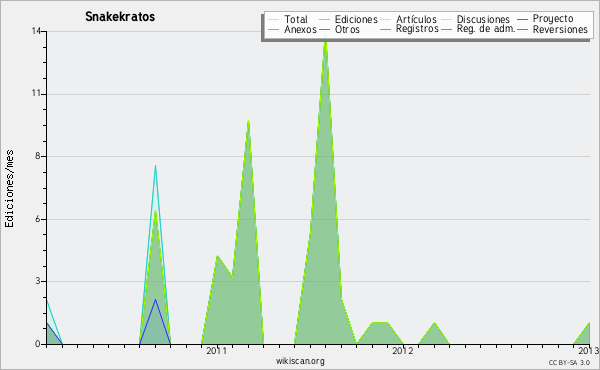Click the Ediciones/mes axis title
Viewport: 600px width, 370px height.
point(9,189)
